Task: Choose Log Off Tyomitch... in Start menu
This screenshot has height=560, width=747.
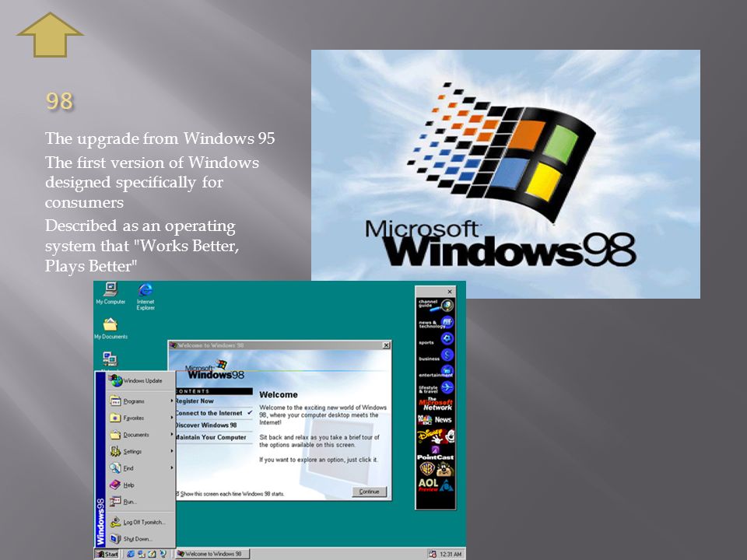Action: coord(141,522)
